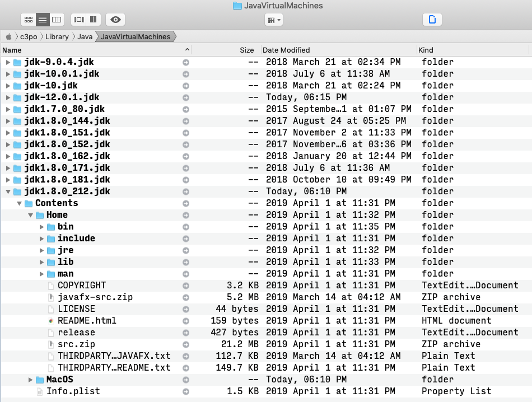The width and height of the screenshot is (532, 402).
Task: Click status badge on jdk-9.0.4.jdk row
Action: tap(185, 62)
